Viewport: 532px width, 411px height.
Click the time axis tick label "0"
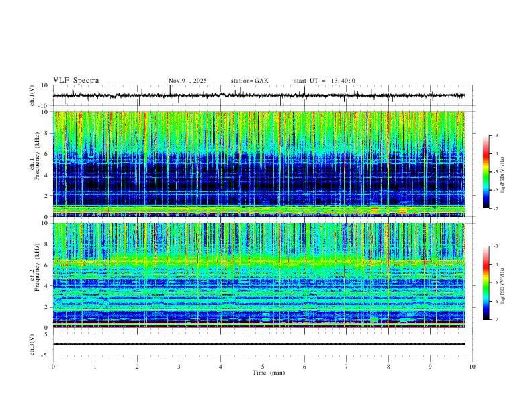click(x=53, y=367)
